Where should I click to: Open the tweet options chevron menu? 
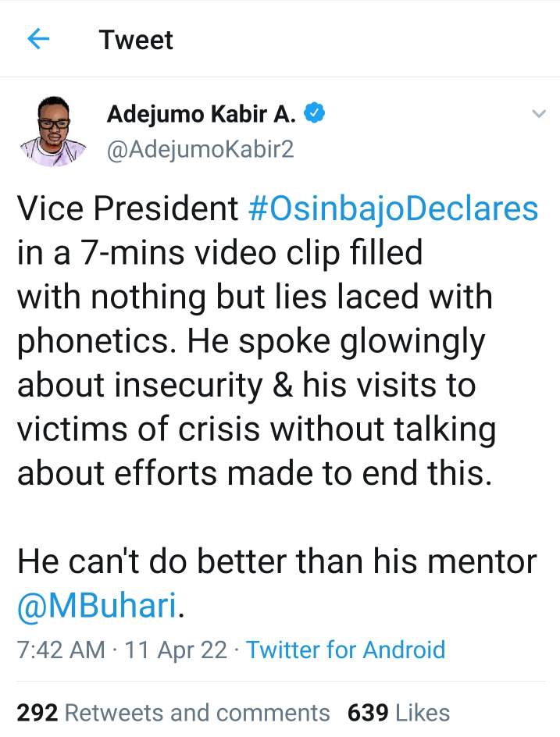(537, 115)
